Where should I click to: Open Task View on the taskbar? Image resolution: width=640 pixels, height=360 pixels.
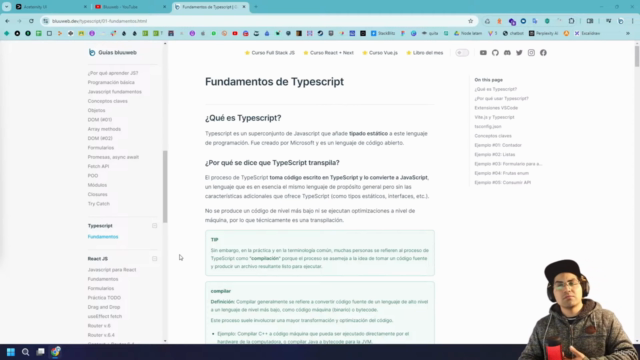point(40,352)
